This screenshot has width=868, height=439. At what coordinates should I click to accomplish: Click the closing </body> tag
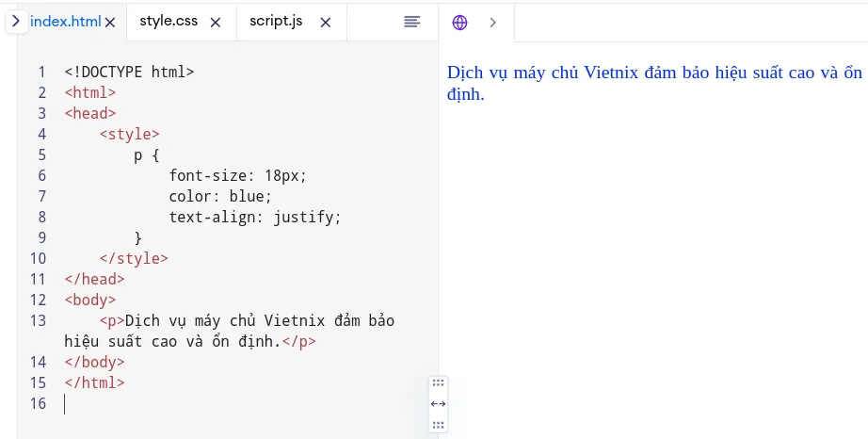(95, 362)
